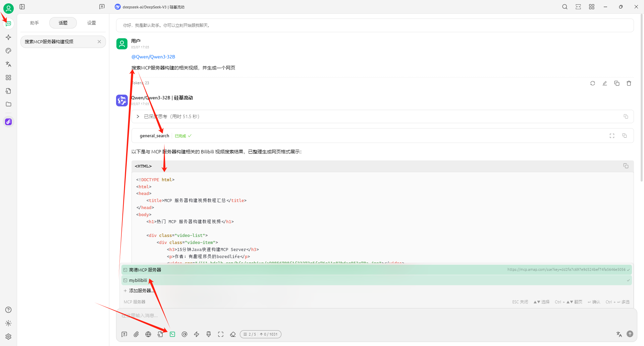Collapse the left sidebar panel

[x=22, y=7]
